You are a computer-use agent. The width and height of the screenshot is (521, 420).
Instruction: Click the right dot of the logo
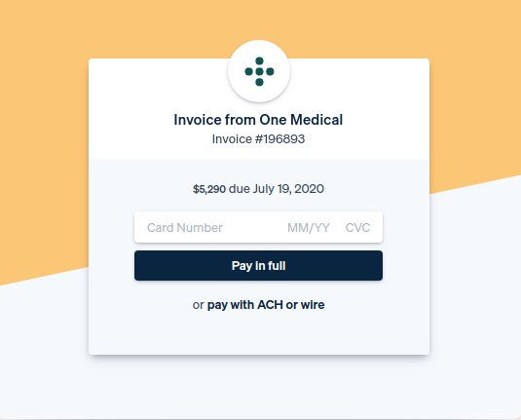click(270, 71)
